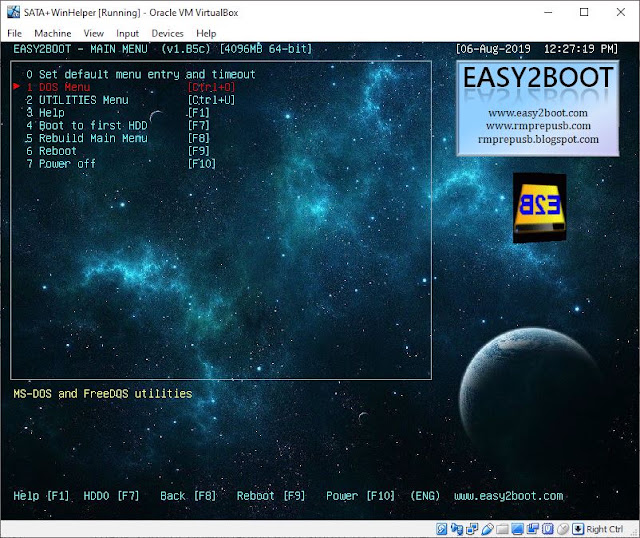The image size is (640, 538).
Task: Open the Devices menu
Action: (167, 33)
